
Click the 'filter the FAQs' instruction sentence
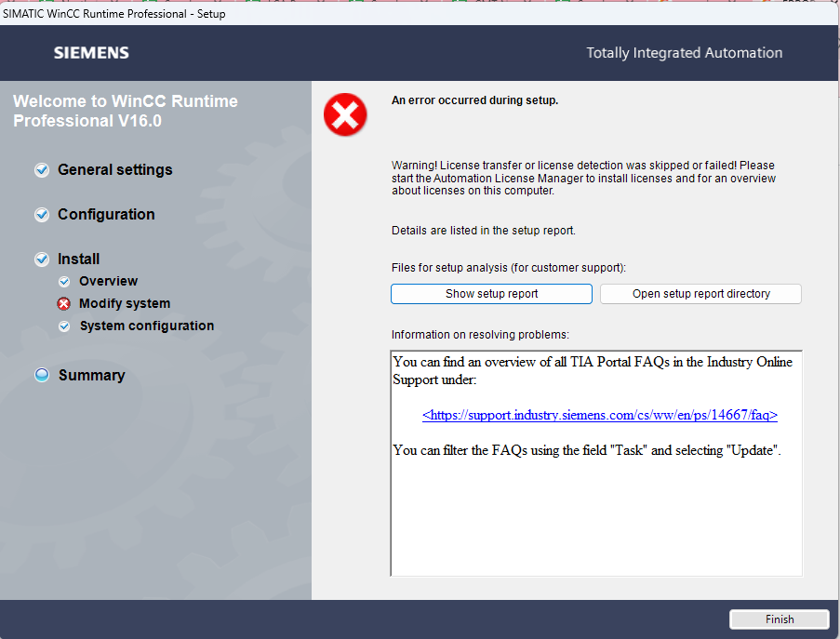coord(587,450)
